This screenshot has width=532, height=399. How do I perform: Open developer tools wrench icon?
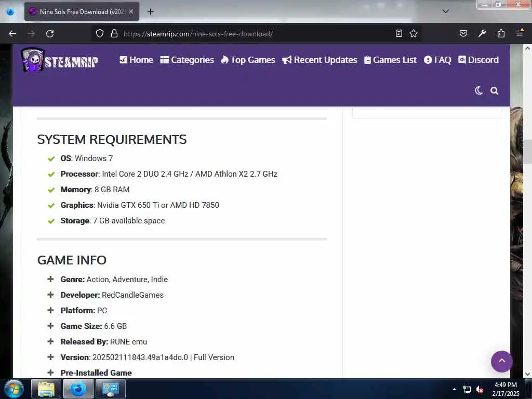[482, 33]
